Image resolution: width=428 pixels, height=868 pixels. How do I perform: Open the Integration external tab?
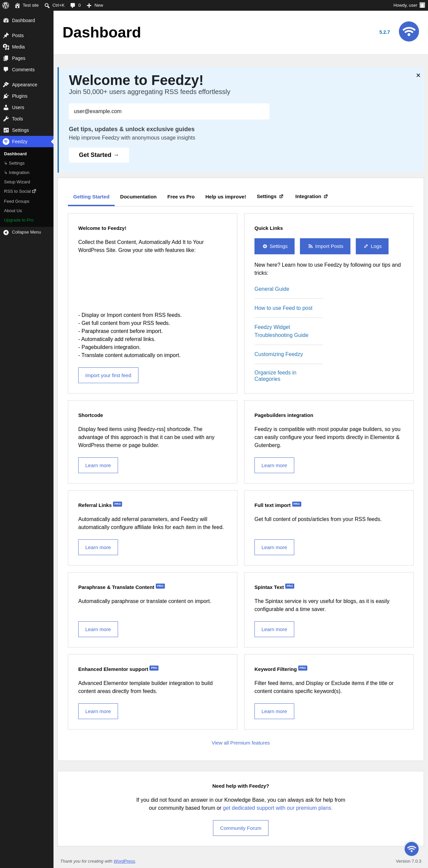coord(312,196)
